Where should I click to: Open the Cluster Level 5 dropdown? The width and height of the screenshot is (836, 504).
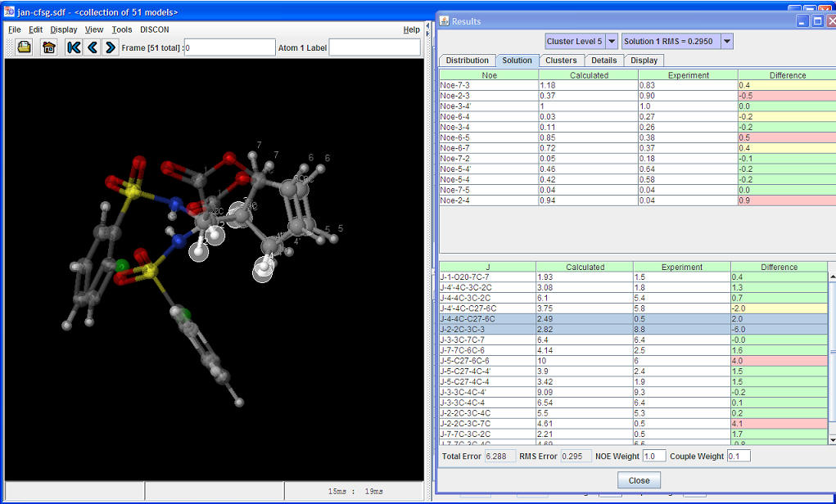pyautogui.click(x=612, y=42)
